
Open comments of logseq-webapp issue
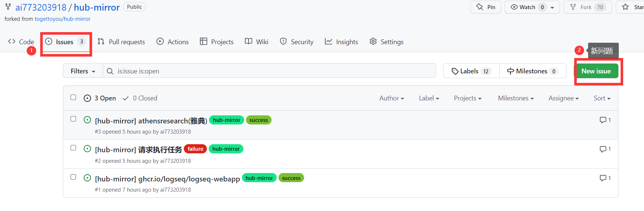605,178
